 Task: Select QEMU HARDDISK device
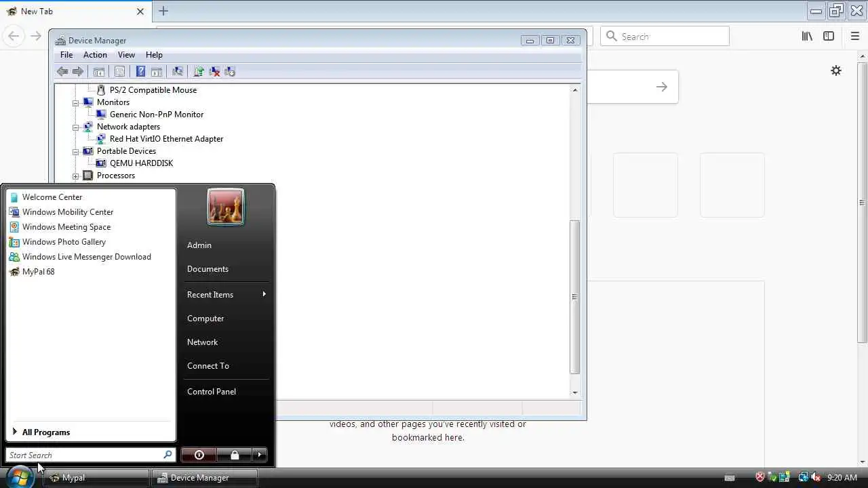(x=141, y=163)
